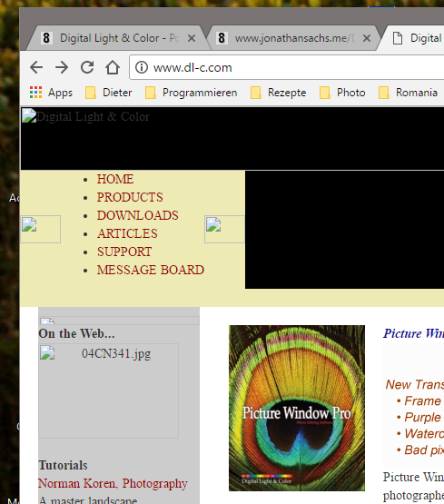Viewport: 444px width, 504px height.
Task: Click the address bar showing www.dl-c.com
Action: point(287,67)
